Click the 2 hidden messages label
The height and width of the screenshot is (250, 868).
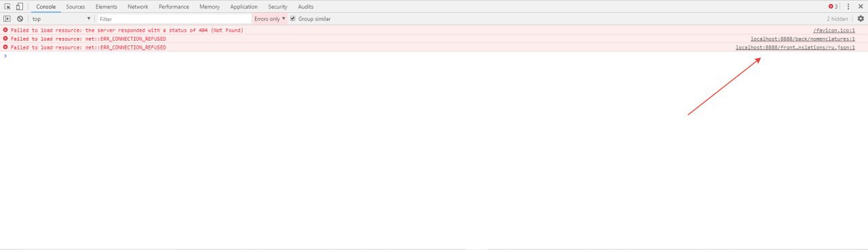[837, 19]
